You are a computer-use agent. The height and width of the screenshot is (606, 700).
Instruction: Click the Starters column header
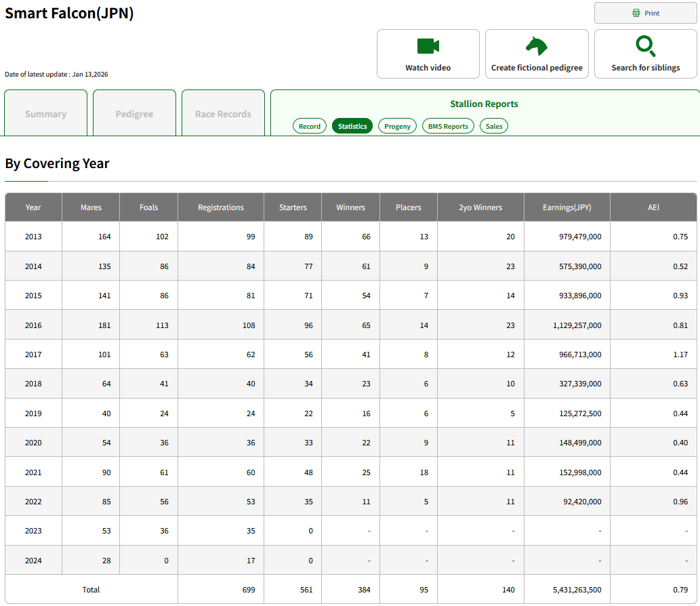[293, 207]
